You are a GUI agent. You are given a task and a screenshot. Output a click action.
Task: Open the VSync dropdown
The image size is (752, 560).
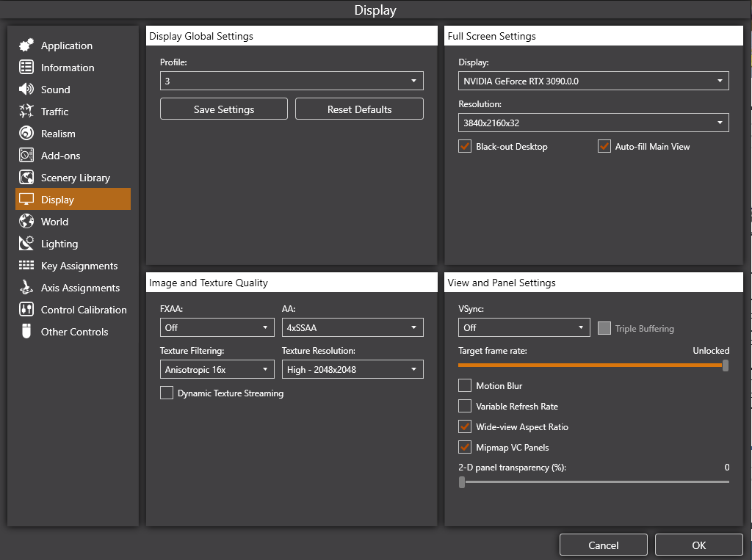point(524,327)
